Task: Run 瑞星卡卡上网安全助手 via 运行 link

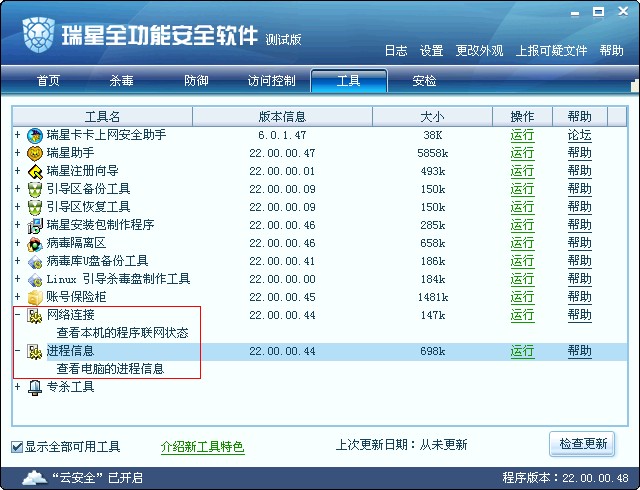Action: tap(522, 135)
